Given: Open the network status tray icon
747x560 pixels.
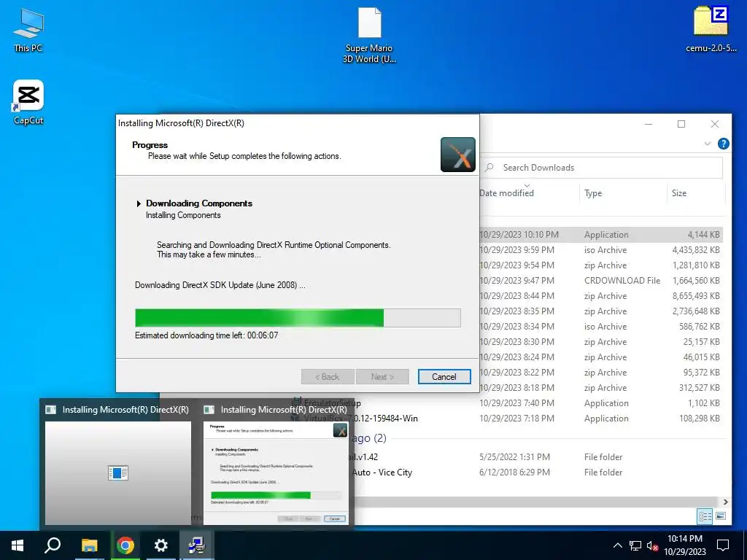Looking at the screenshot, I should tap(635, 545).
